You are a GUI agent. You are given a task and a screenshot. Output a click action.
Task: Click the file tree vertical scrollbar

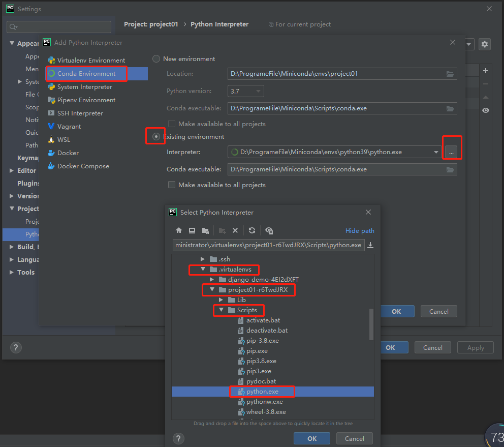coord(371,324)
